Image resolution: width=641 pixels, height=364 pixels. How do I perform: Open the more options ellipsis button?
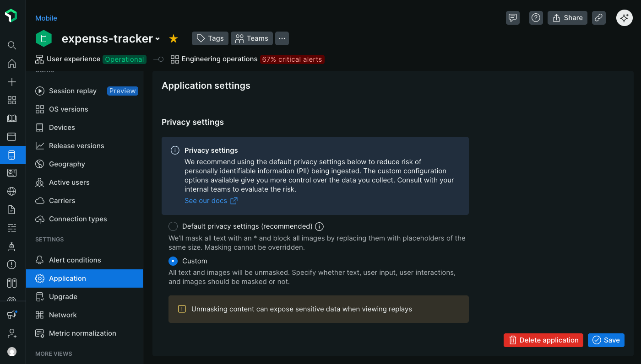coord(282,38)
